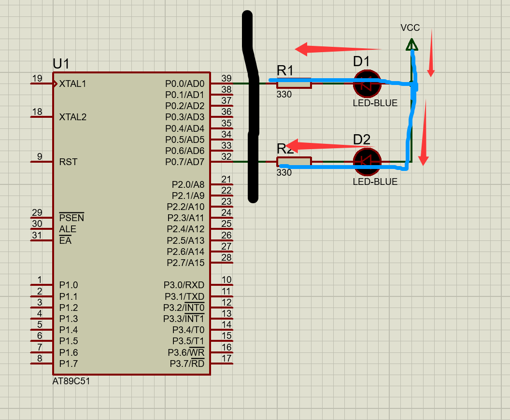Click the XTAL1 clock input pin marker
510x420 pixels.
tap(56, 84)
